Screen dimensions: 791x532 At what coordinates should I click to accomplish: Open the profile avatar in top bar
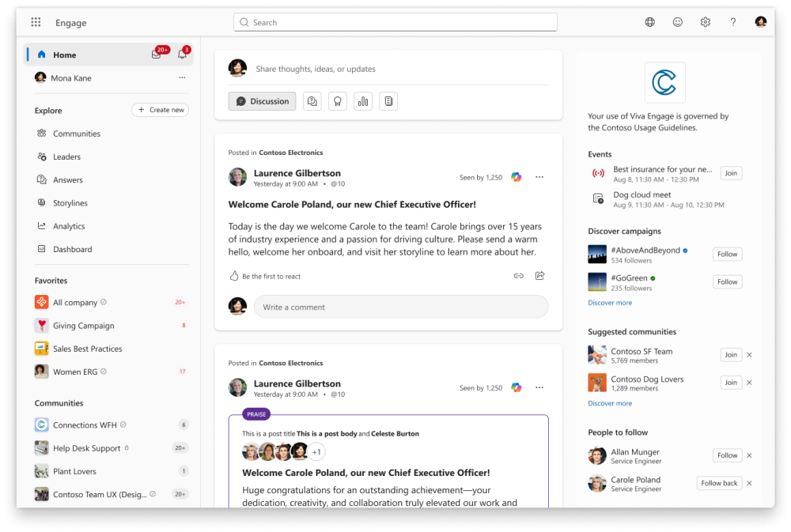click(761, 21)
